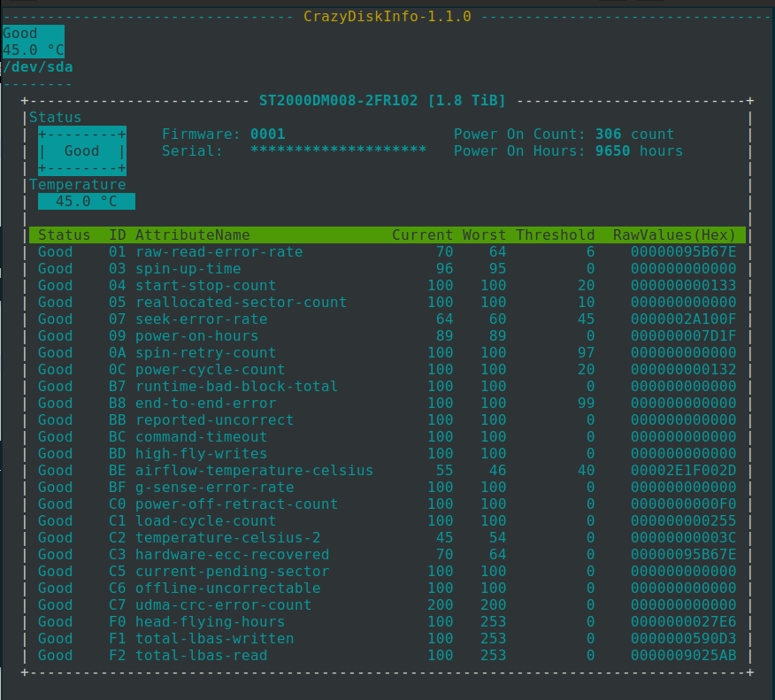Click raw value 00000000003C
775x700 pixels.
tap(683, 537)
